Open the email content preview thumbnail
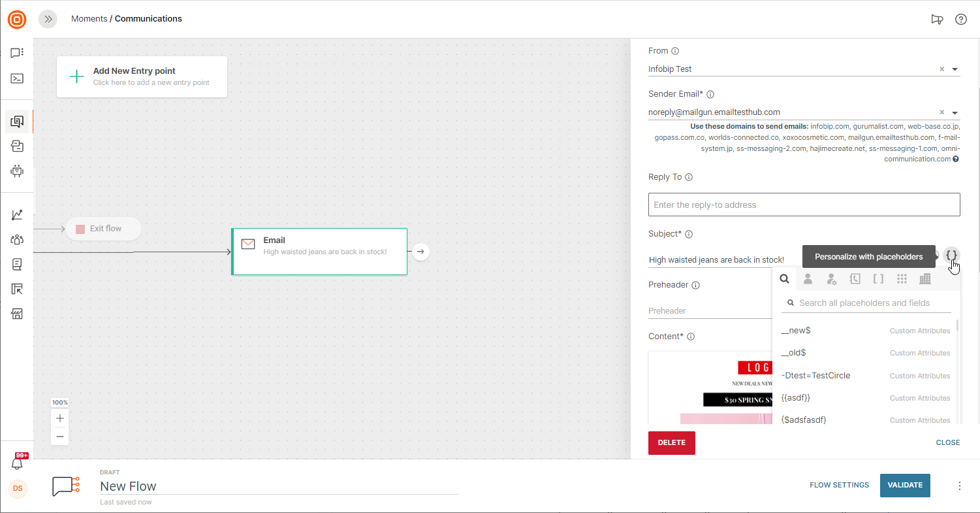Screen dimensions: 980x513 coord(710,388)
